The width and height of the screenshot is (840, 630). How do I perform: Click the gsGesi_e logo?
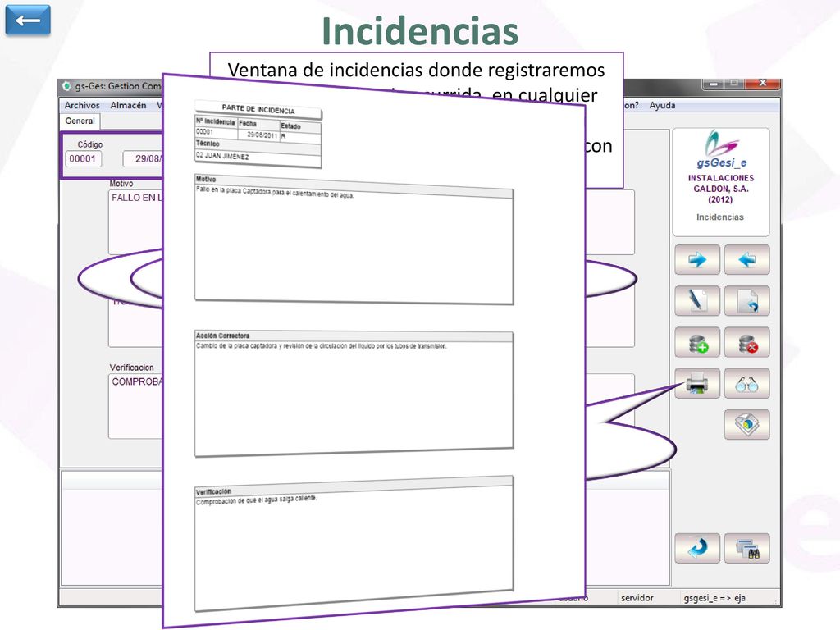point(721,149)
